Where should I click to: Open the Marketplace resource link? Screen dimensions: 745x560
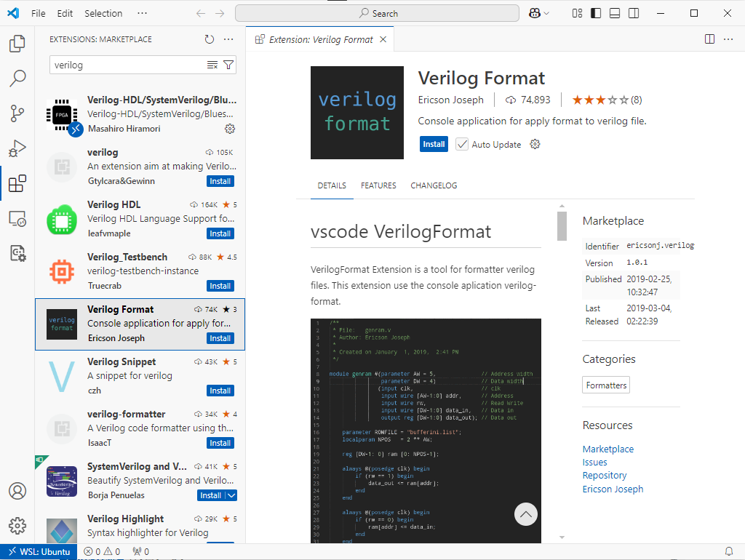pyautogui.click(x=608, y=449)
